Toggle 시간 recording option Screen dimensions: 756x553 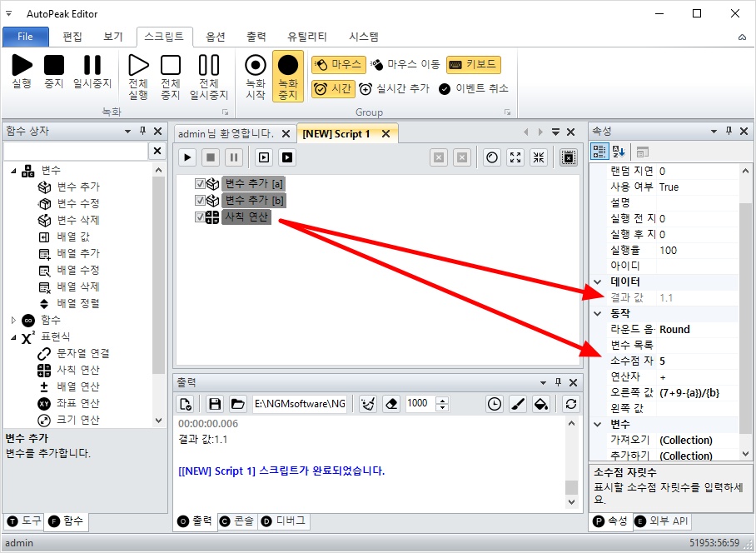pos(333,89)
